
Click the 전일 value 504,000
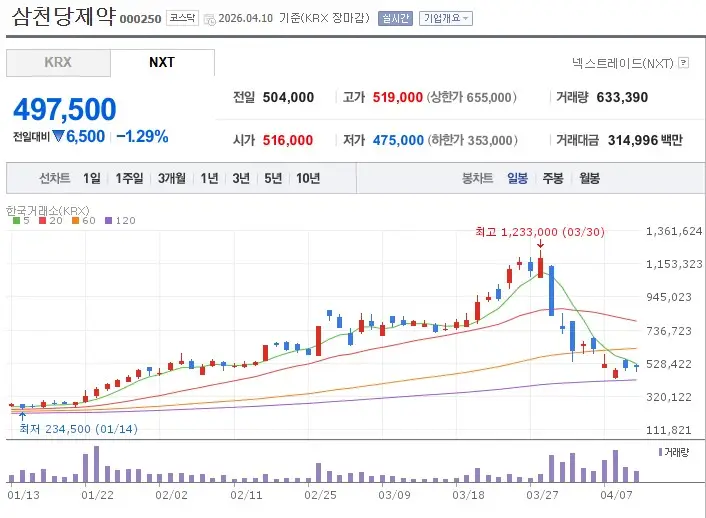click(x=288, y=97)
